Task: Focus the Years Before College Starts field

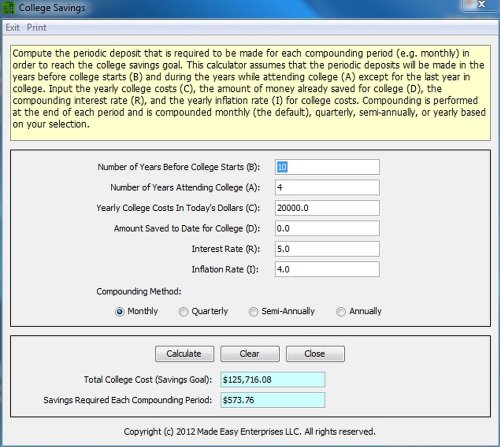Action: 327,167
